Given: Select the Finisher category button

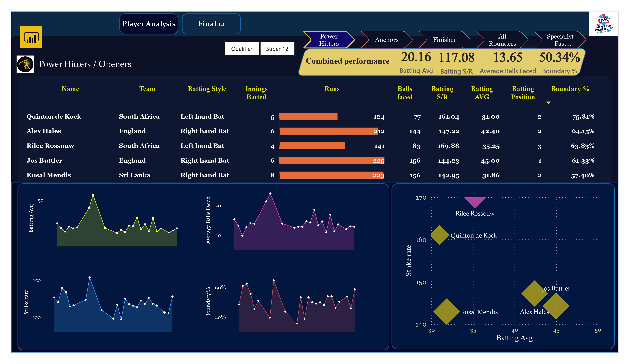Looking at the screenshot, I should (444, 40).
